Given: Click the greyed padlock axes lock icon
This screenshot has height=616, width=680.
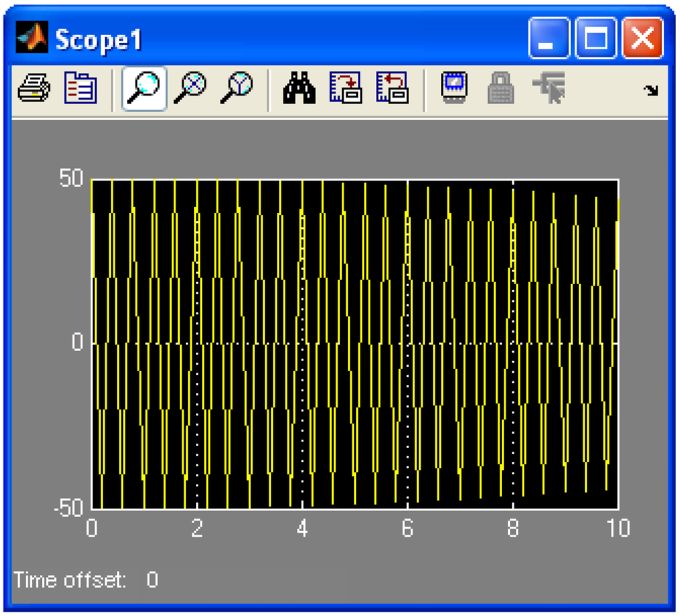Looking at the screenshot, I should pos(501,88).
